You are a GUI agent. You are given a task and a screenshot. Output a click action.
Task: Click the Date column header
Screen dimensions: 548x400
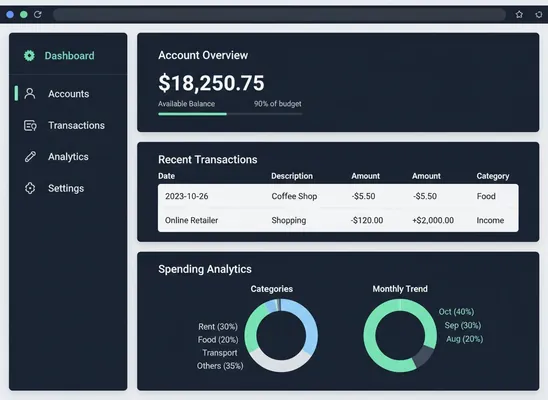point(166,176)
